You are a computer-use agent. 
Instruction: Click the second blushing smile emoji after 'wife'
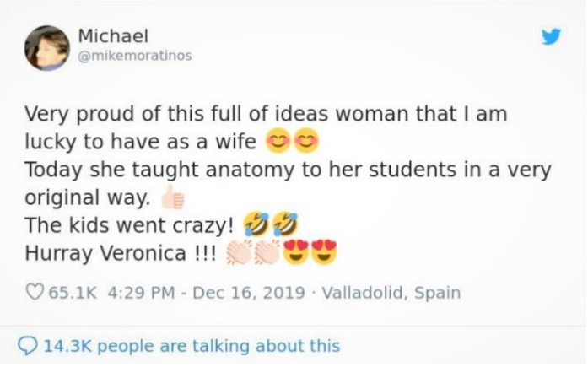click(305, 139)
